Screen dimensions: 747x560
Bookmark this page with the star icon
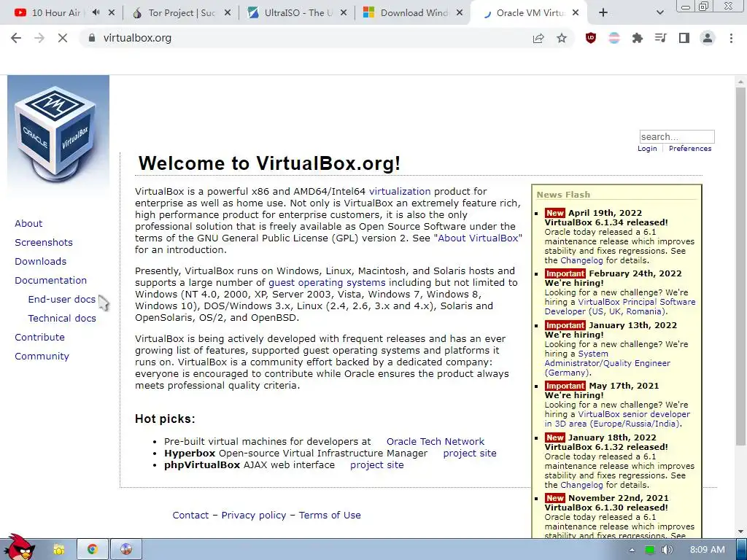562,38
